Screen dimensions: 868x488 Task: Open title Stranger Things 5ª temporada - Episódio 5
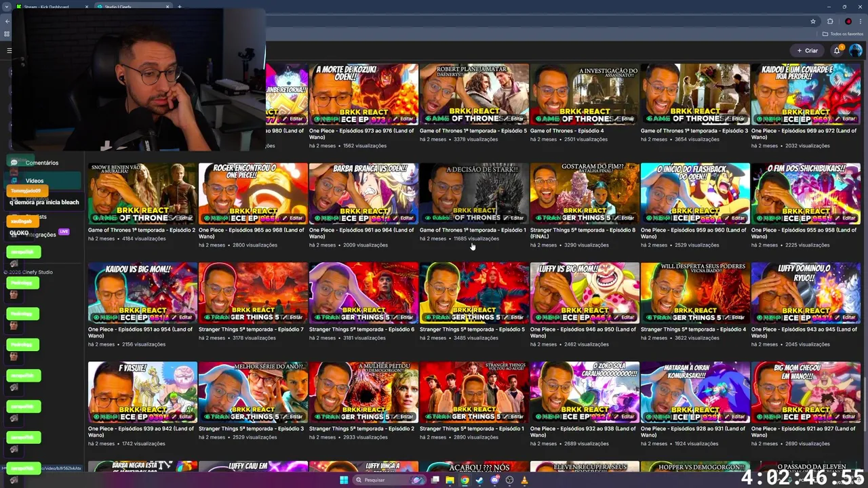pyautogui.click(x=472, y=329)
